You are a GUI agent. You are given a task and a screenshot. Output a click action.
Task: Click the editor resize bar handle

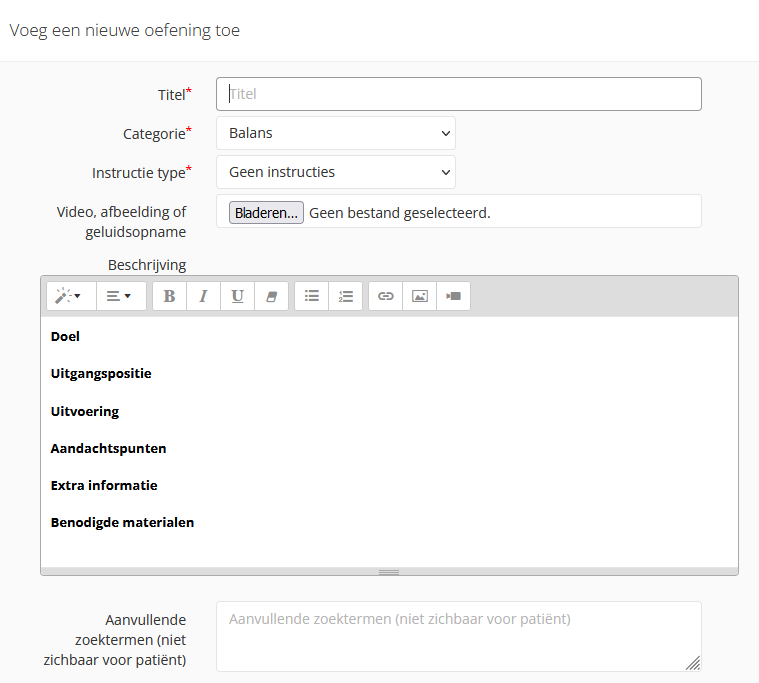[x=389, y=572]
